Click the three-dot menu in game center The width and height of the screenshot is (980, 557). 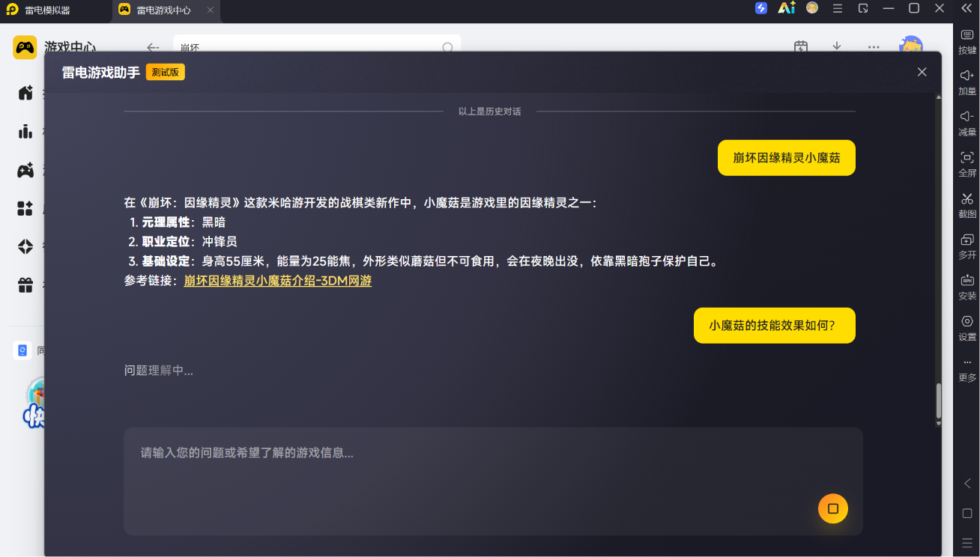click(874, 46)
